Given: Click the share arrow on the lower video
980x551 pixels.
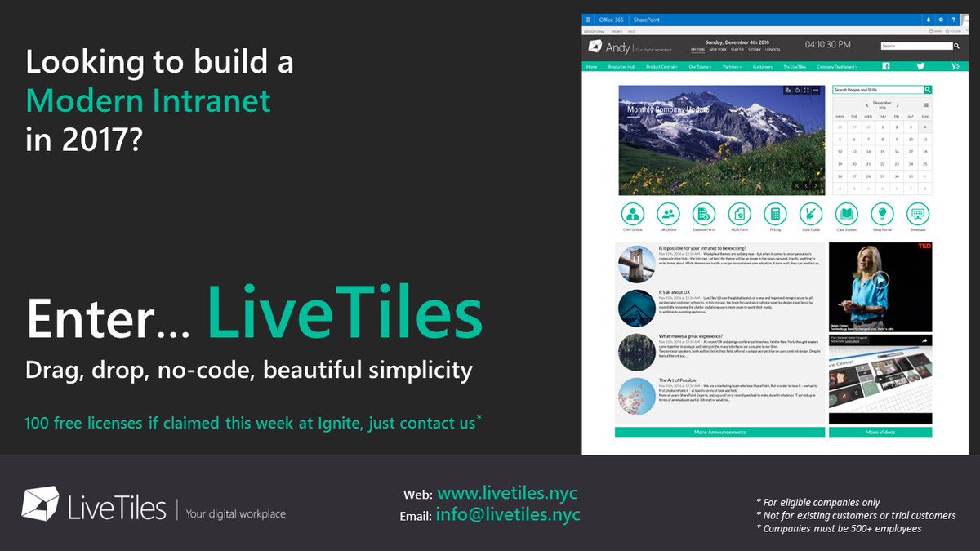Looking at the screenshot, I should 924,340.
